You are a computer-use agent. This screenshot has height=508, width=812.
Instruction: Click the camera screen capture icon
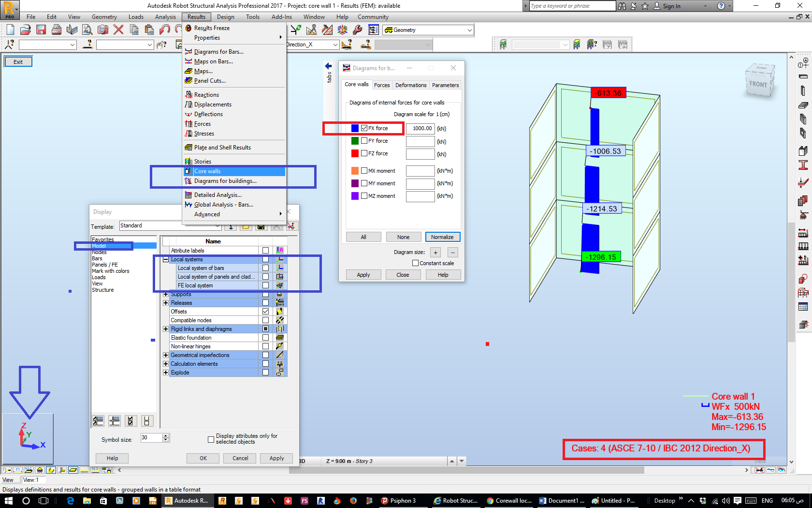click(102, 30)
